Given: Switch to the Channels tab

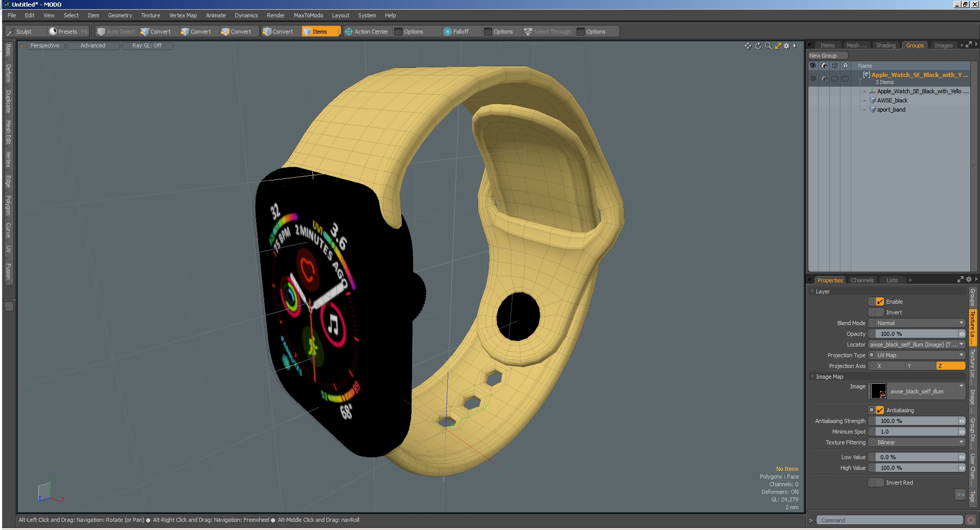Looking at the screenshot, I should tap(862, 280).
